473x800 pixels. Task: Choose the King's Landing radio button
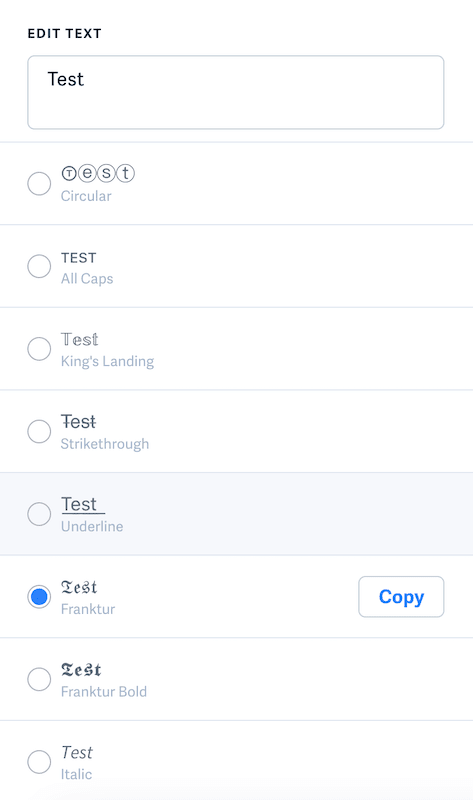(x=39, y=349)
